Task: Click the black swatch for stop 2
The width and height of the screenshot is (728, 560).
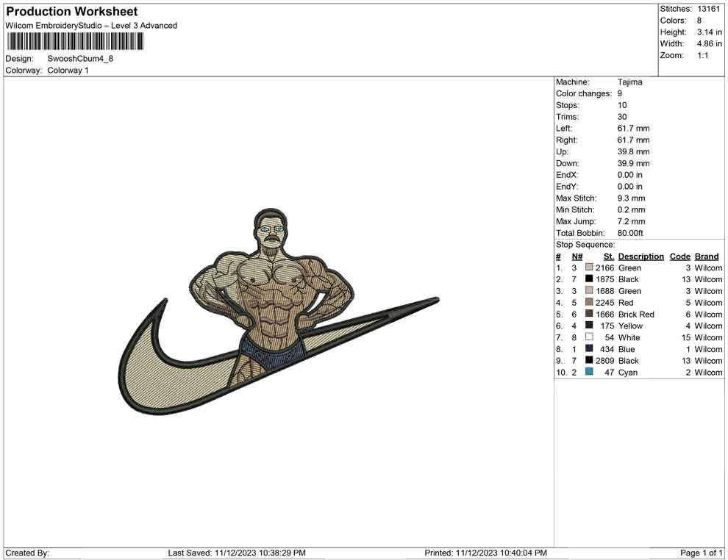Action: [589, 279]
